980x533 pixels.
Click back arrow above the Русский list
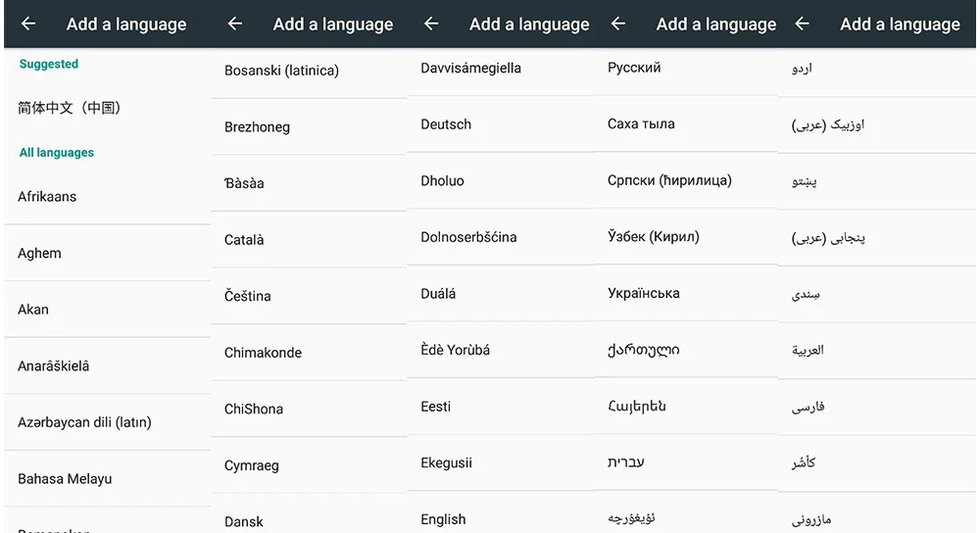(618, 24)
